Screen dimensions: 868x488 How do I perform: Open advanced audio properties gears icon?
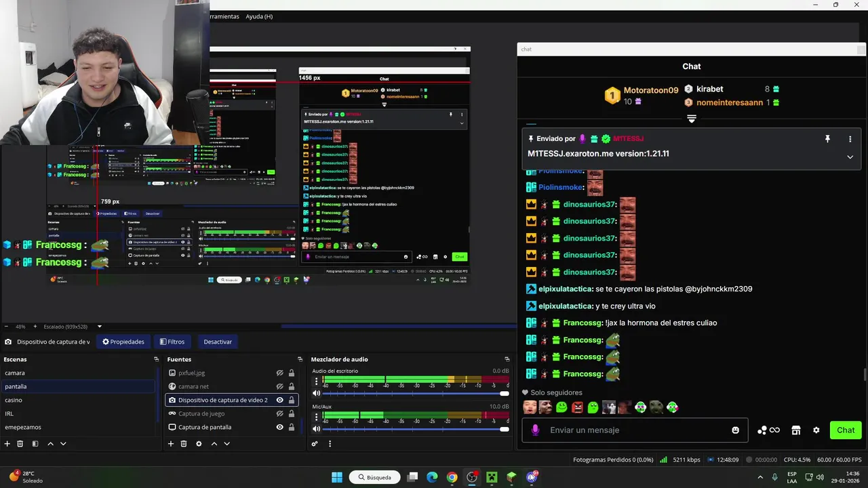[x=315, y=444]
